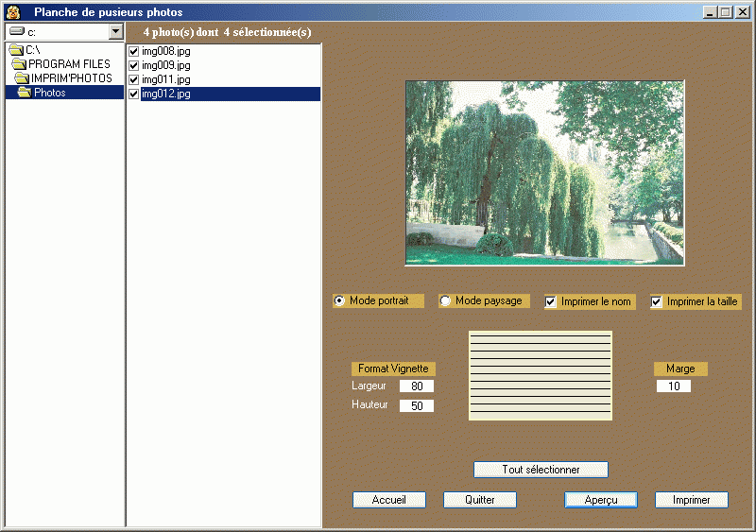756x532 pixels.
Task: Click the Marge label
Action: pyautogui.click(x=680, y=369)
